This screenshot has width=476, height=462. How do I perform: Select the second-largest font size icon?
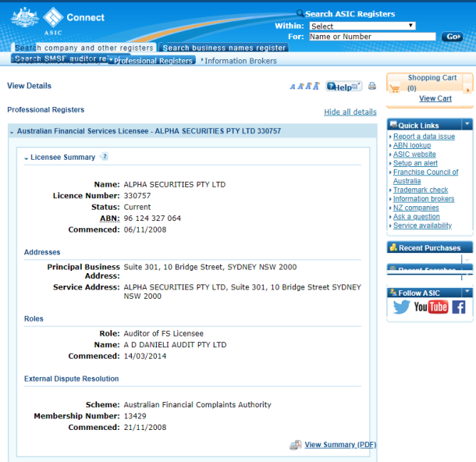pos(308,86)
